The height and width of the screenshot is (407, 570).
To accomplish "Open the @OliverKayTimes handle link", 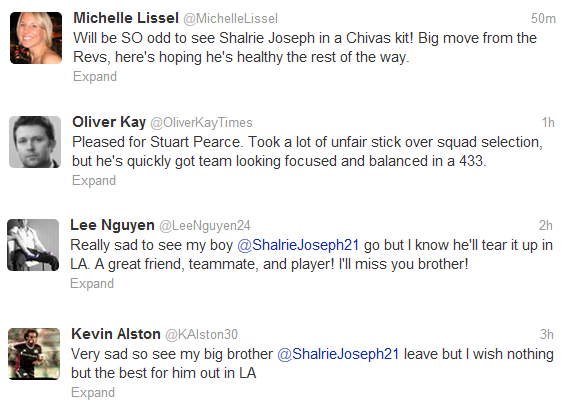I will tap(201, 123).
